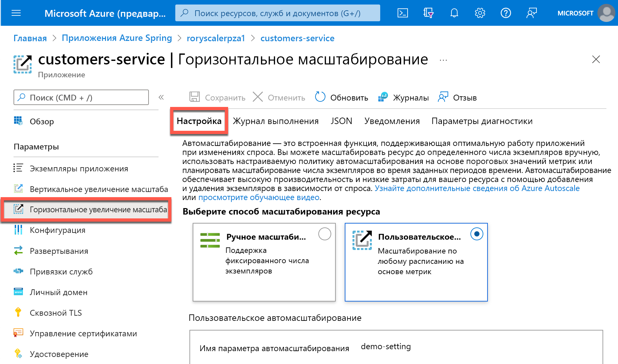The image size is (618, 364).
Task: Show notifications bell panel
Action: (x=454, y=13)
